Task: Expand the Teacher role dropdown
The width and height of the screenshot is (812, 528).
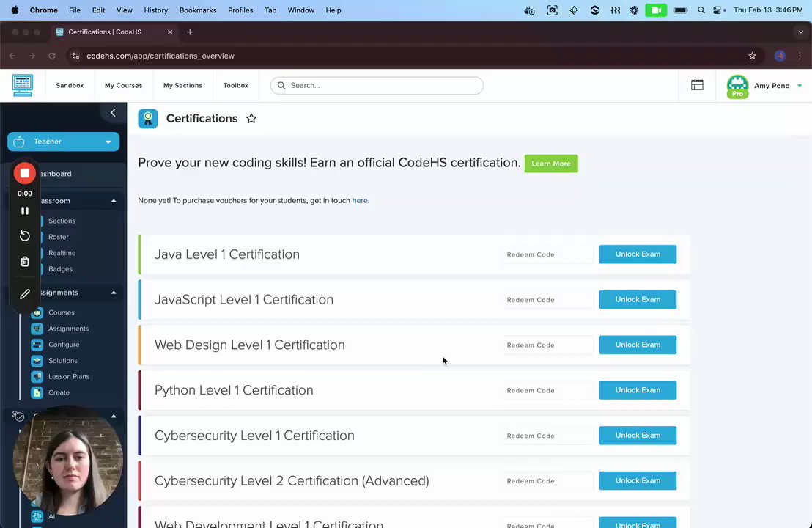Action: [63, 142]
